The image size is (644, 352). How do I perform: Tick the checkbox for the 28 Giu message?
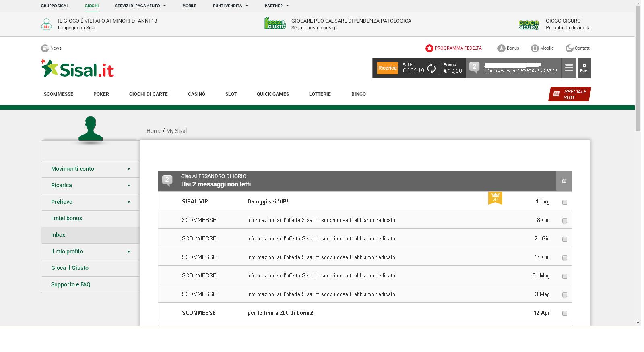(x=565, y=221)
